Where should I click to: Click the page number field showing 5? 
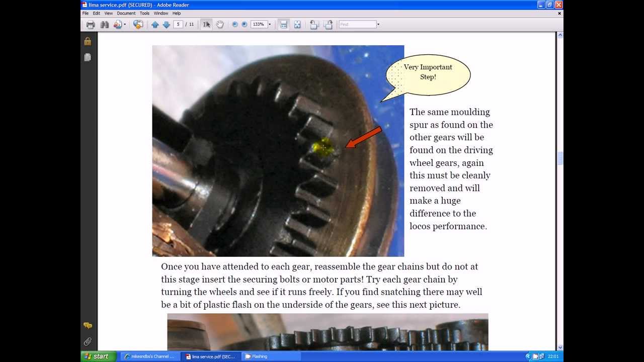pos(178,24)
